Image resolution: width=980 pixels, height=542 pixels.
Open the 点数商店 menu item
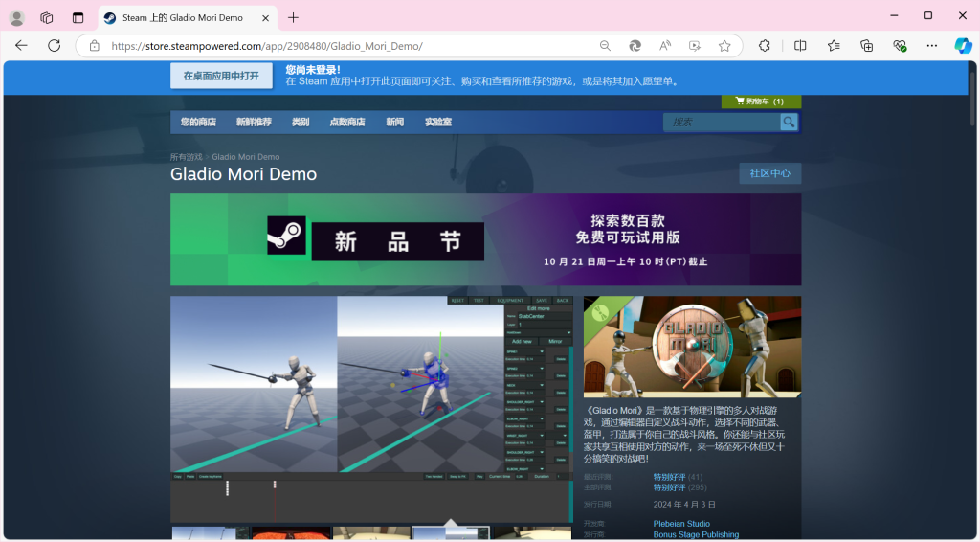[347, 122]
